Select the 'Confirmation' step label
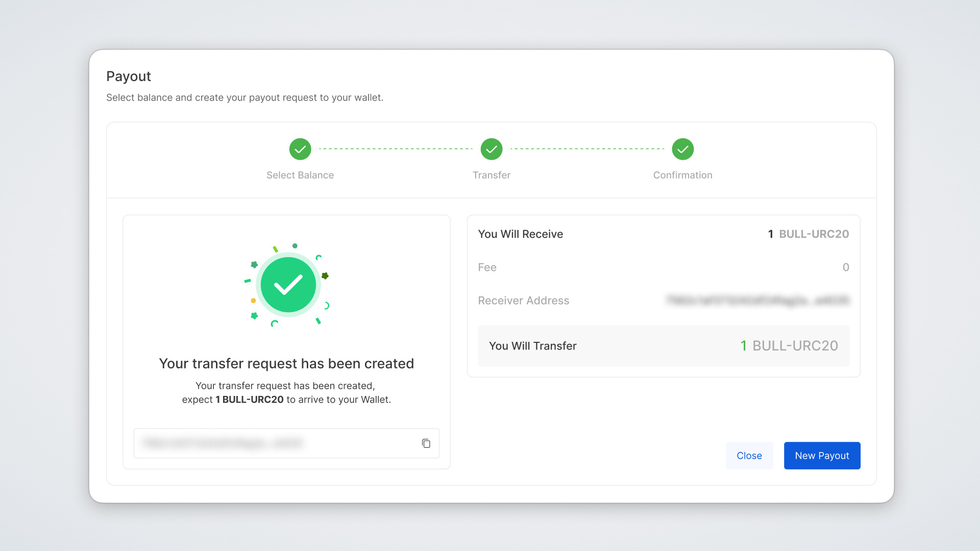Screen dimensions: 980x551 pyautogui.click(x=682, y=175)
